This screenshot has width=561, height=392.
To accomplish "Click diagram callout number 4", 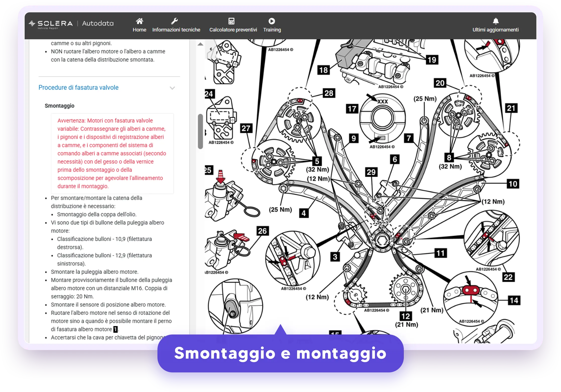I will (304, 213).
